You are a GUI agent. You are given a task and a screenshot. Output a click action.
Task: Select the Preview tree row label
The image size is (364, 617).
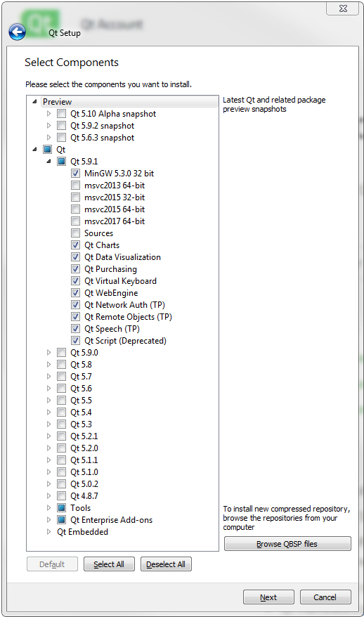click(x=58, y=101)
